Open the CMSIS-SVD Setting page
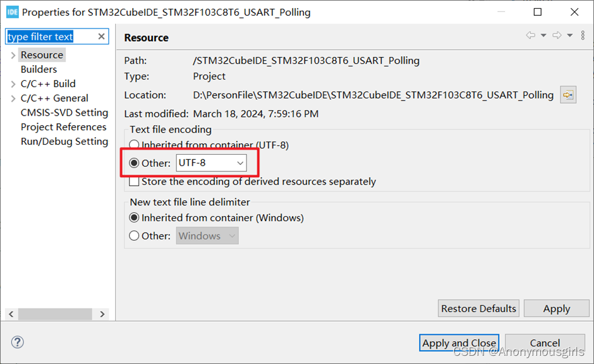This screenshot has width=594, height=364. pyautogui.click(x=64, y=112)
